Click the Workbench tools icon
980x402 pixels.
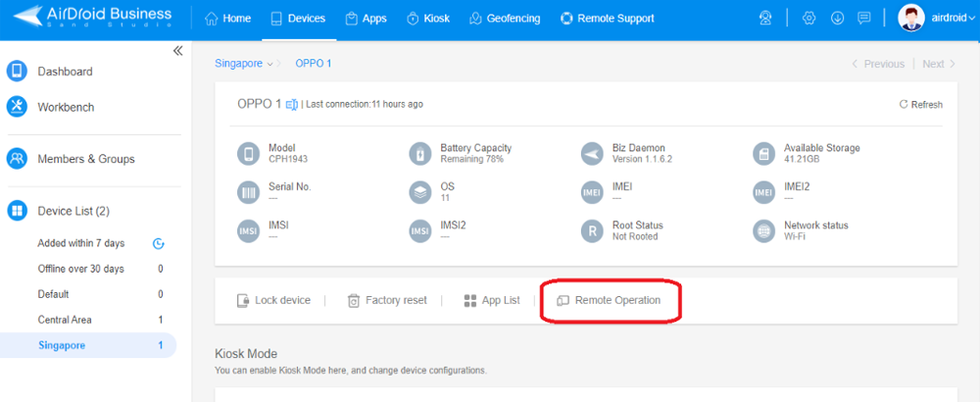(x=17, y=107)
